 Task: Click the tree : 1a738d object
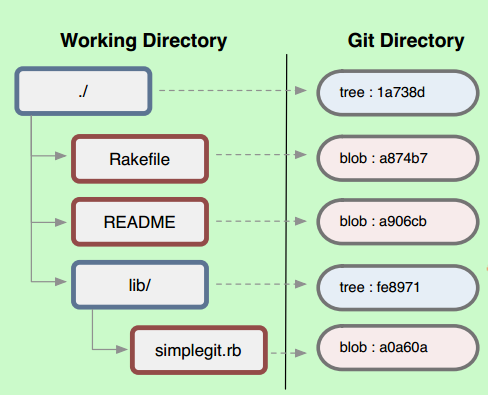click(x=398, y=93)
